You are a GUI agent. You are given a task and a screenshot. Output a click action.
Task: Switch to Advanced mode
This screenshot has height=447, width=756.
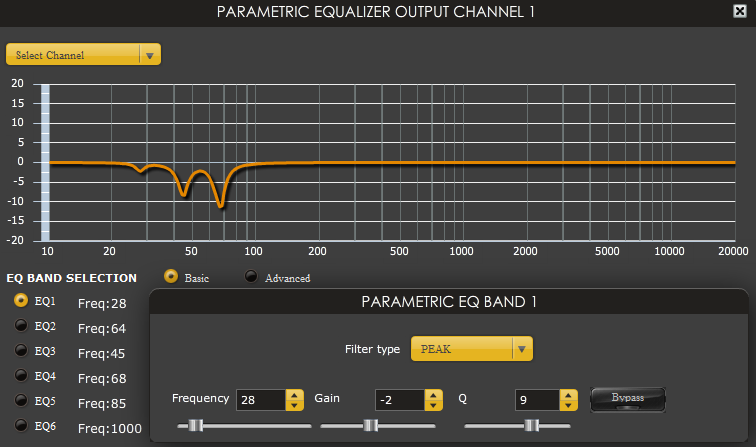pos(251,276)
